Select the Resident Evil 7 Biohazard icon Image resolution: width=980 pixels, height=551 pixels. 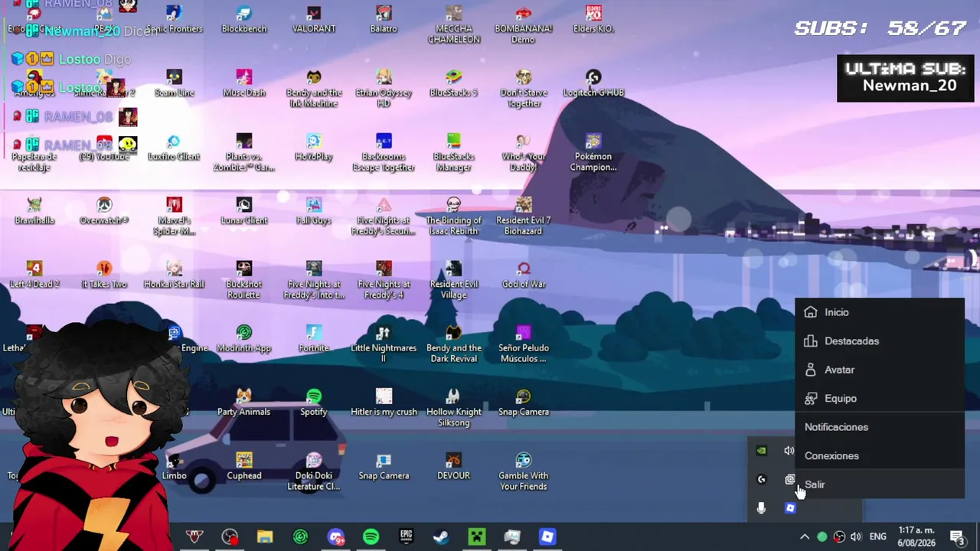point(524,217)
